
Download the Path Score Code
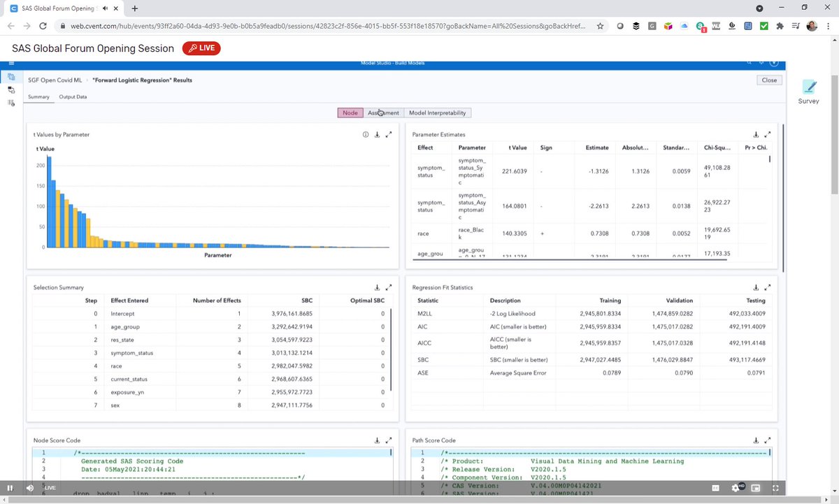[756, 440]
